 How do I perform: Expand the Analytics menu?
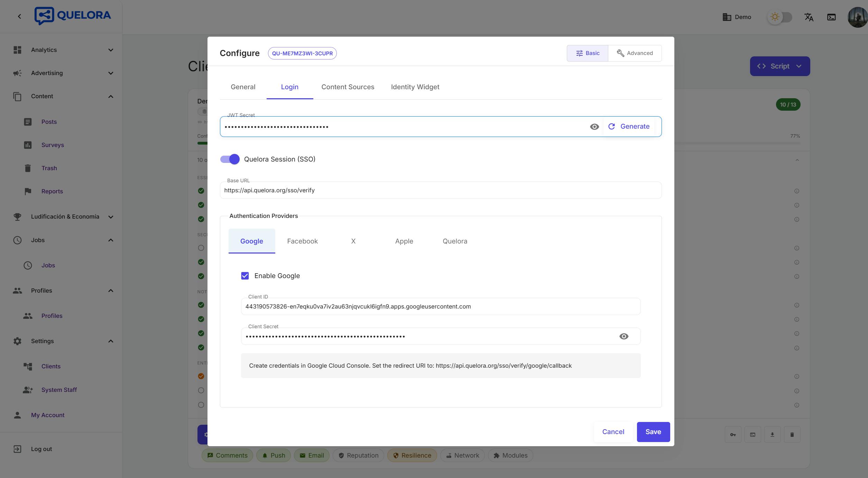coord(111,50)
